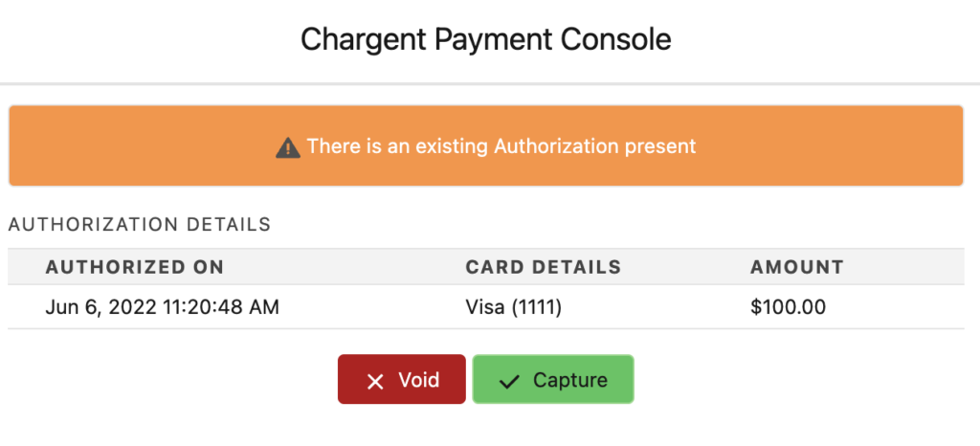Click the Chargent Payment Console title
Image resolution: width=980 pixels, height=446 pixels.
coord(485,39)
